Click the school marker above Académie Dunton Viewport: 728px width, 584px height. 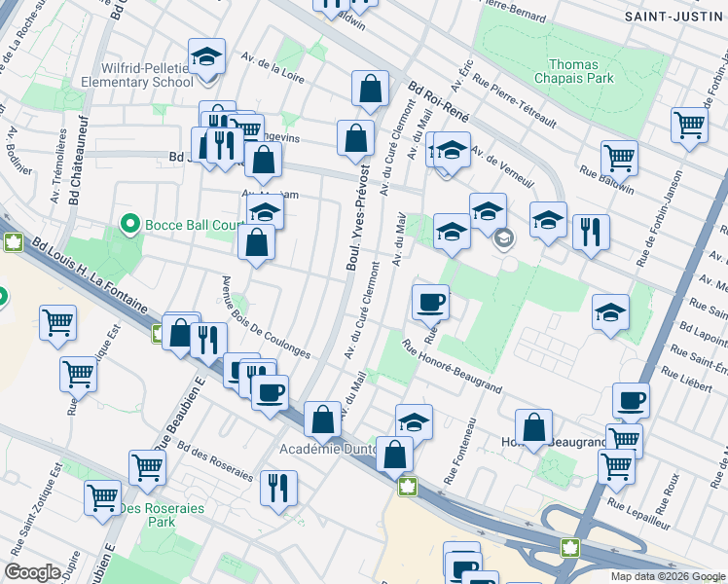click(415, 421)
